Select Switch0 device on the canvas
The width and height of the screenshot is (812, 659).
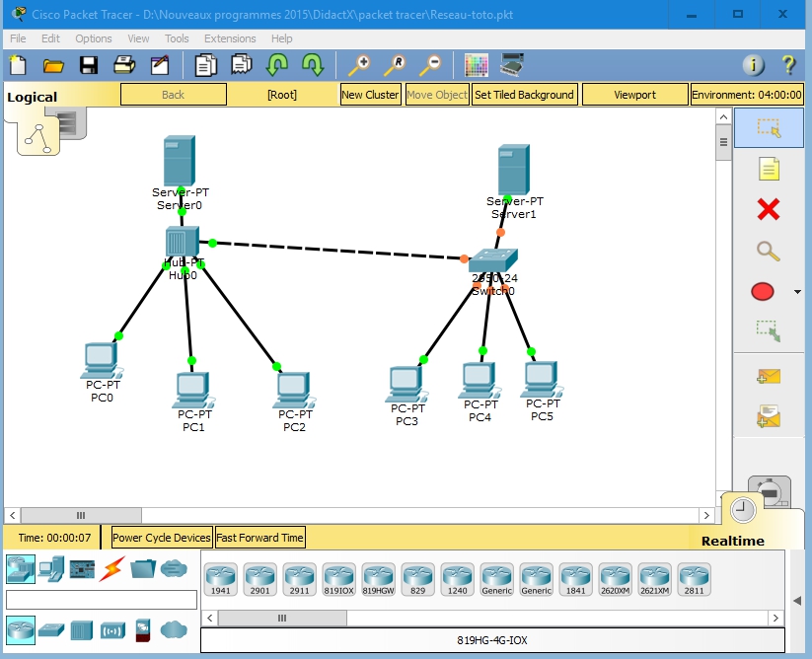click(x=493, y=260)
